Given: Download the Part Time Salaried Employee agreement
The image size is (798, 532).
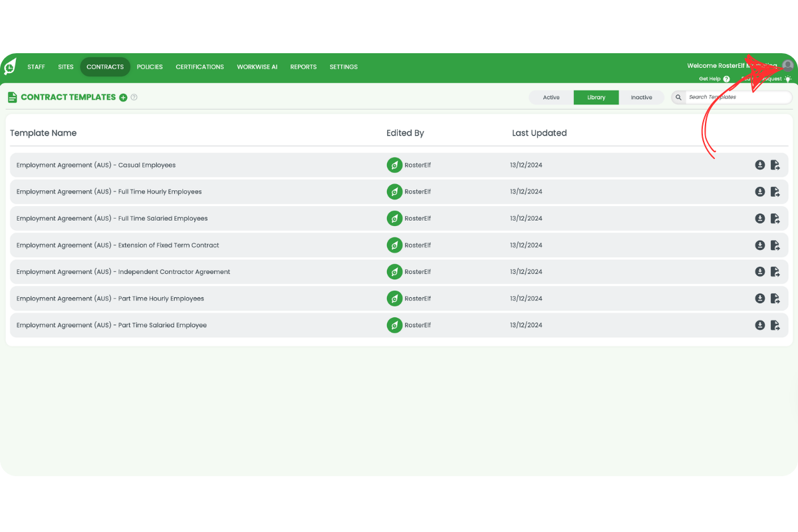Looking at the screenshot, I should point(760,325).
